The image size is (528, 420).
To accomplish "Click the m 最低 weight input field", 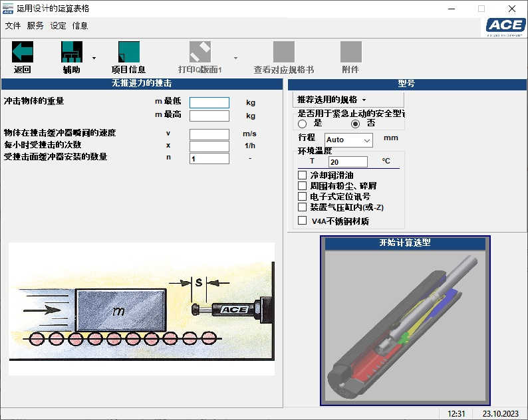I will coord(209,103).
